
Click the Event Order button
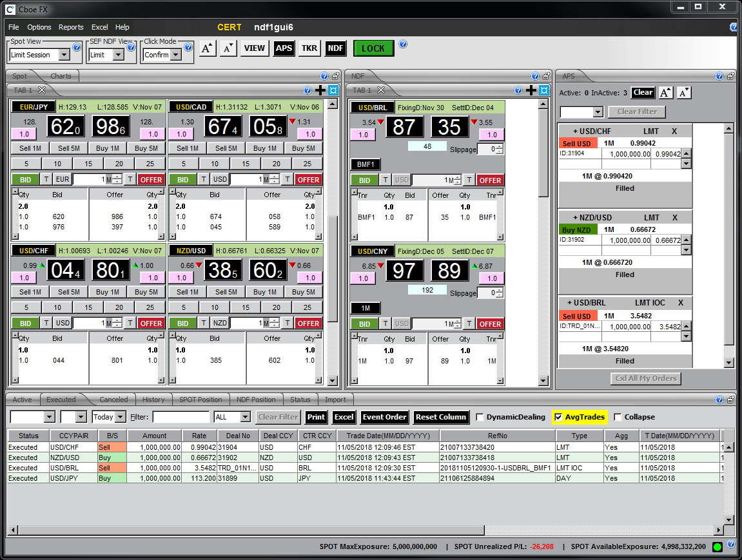[x=385, y=417]
